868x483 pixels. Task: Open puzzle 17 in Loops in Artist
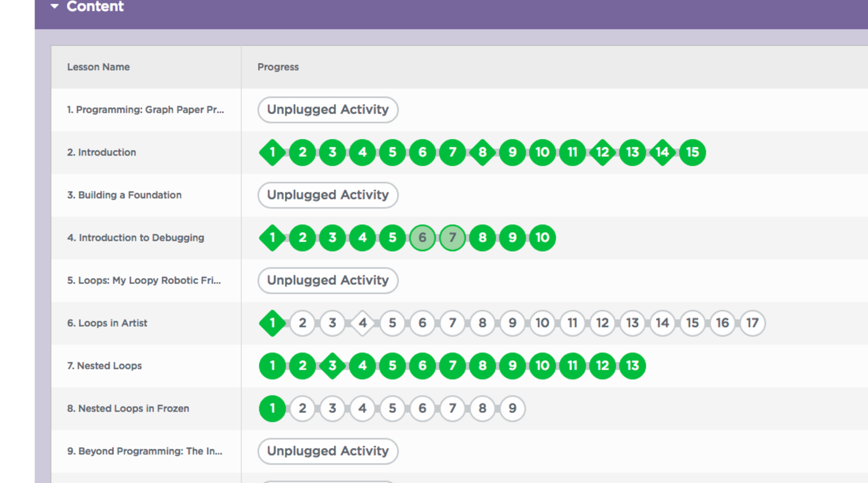tap(752, 323)
